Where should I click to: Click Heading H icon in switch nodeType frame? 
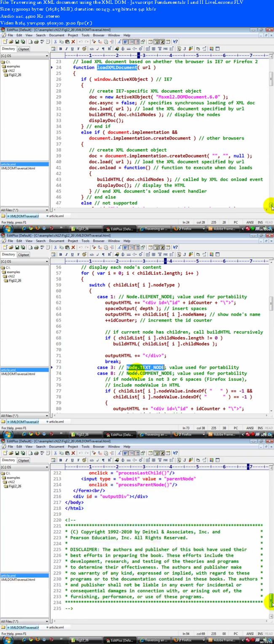click(109, 254)
